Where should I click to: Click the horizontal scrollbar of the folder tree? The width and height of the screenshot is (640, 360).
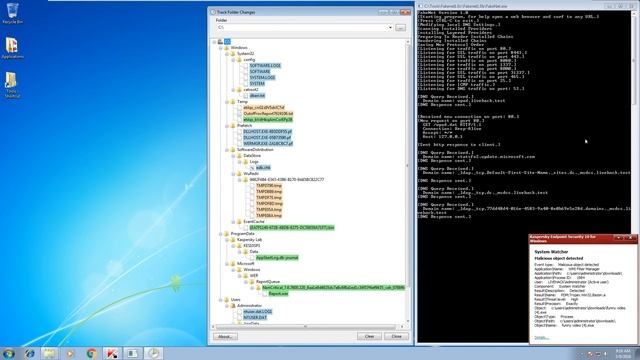point(306,327)
